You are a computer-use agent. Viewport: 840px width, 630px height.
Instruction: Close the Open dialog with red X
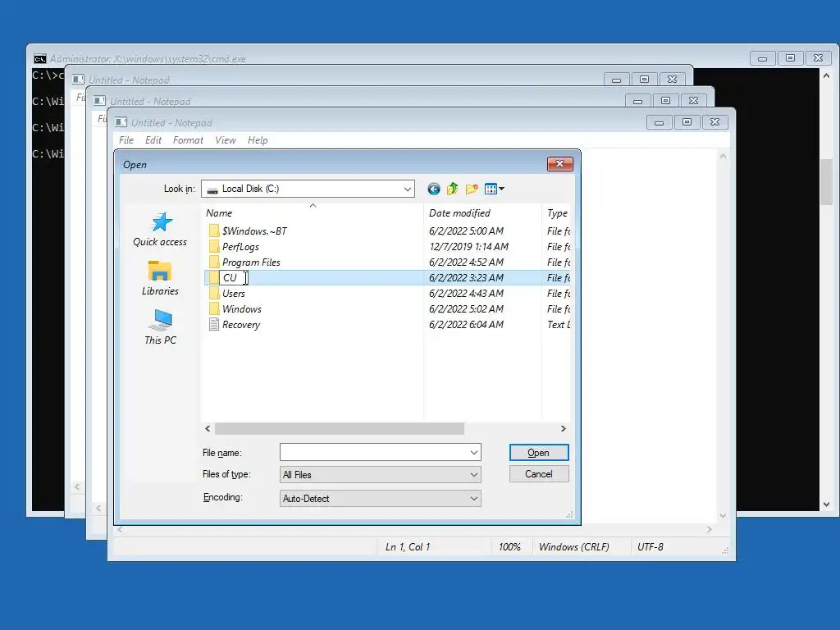(560, 164)
